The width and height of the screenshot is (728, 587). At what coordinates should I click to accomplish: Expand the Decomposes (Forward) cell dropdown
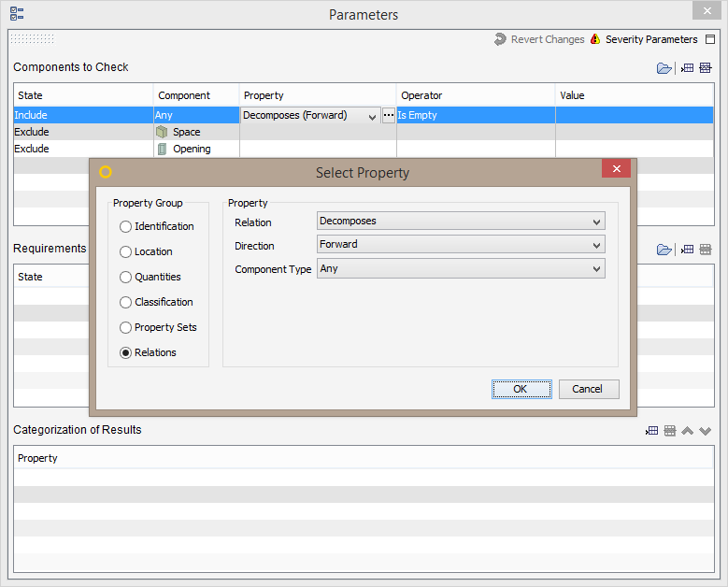(372, 116)
